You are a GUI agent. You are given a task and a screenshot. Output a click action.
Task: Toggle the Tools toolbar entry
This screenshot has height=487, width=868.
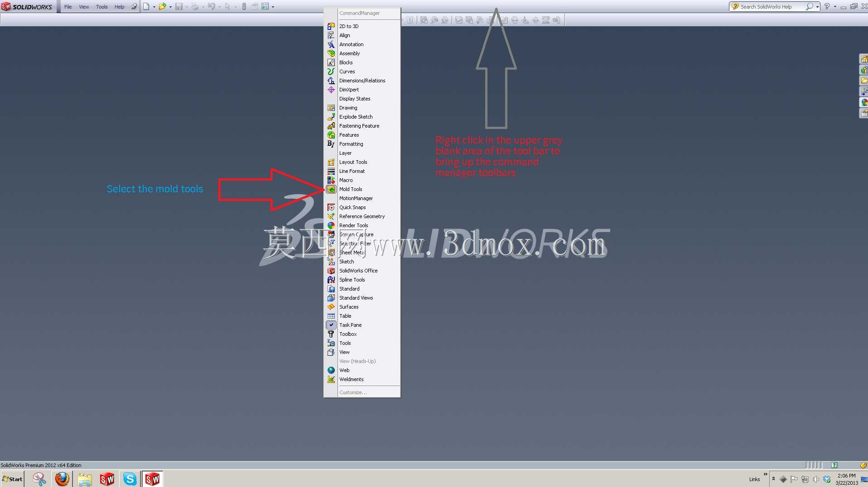coord(362,343)
